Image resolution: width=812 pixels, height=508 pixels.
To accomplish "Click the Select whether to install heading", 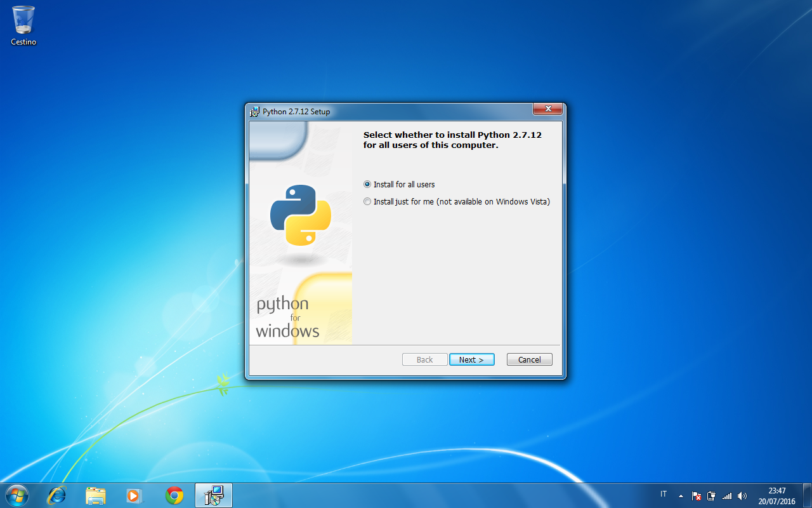I will click(452, 140).
